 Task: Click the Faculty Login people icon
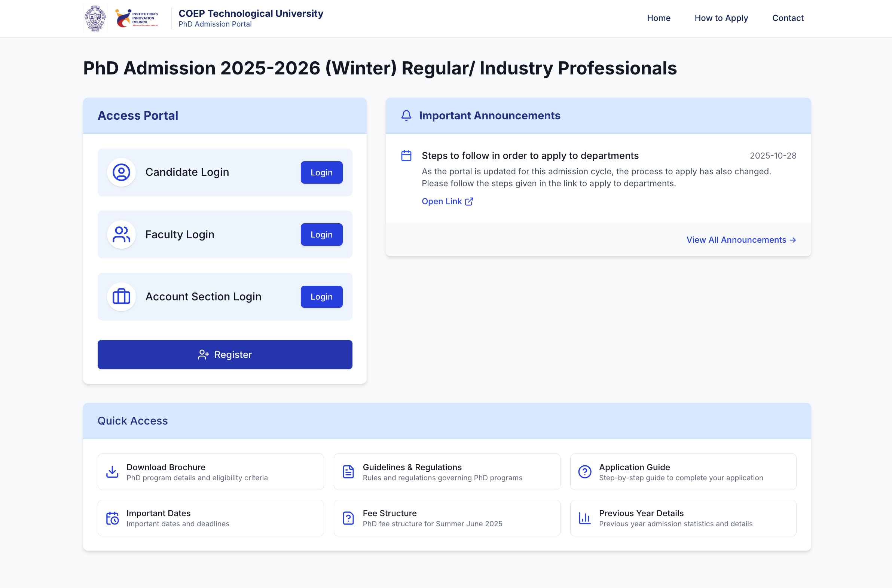point(121,235)
